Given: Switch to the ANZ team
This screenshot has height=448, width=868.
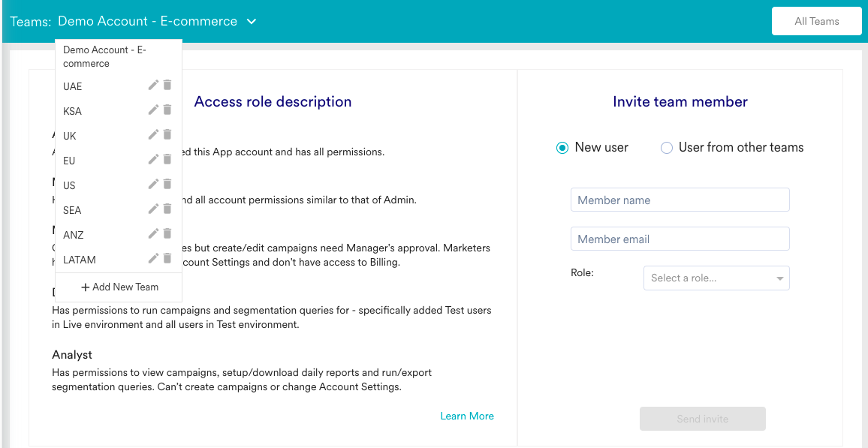Looking at the screenshot, I should (74, 235).
